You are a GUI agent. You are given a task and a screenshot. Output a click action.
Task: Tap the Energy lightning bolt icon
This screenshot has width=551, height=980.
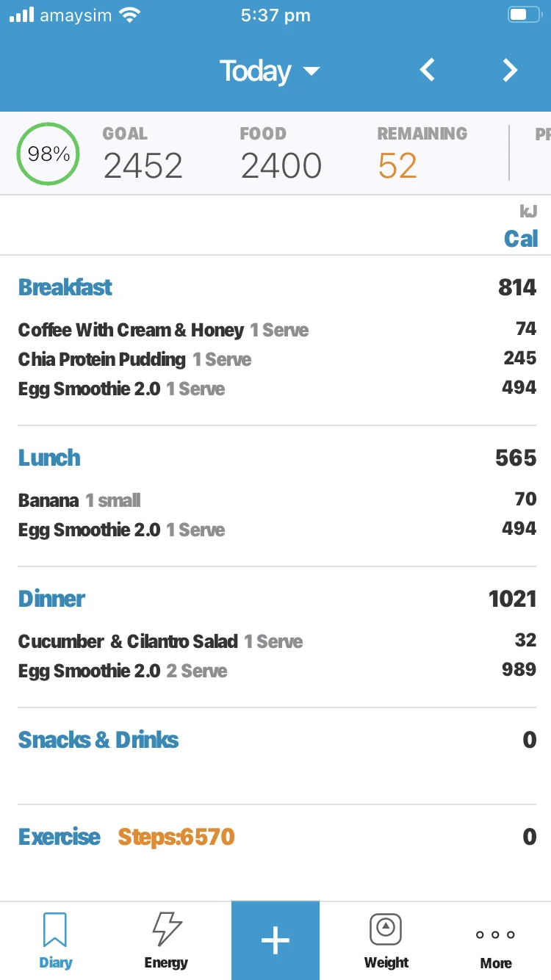point(166,930)
